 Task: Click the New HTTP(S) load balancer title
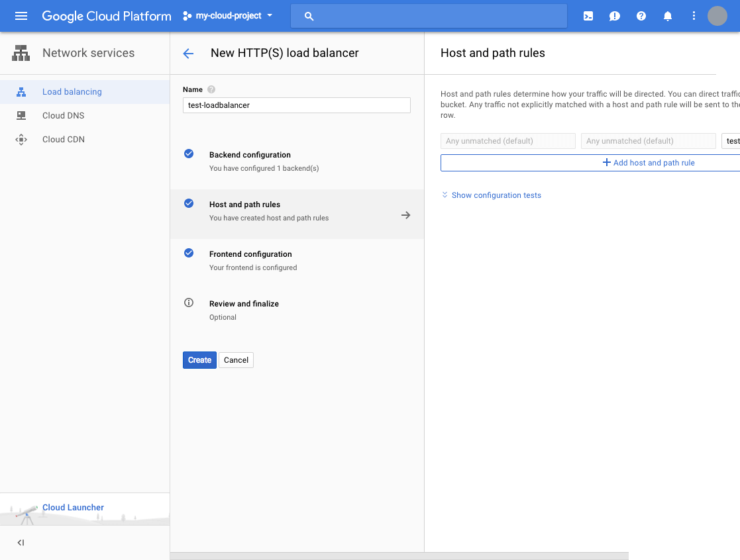(285, 53)
